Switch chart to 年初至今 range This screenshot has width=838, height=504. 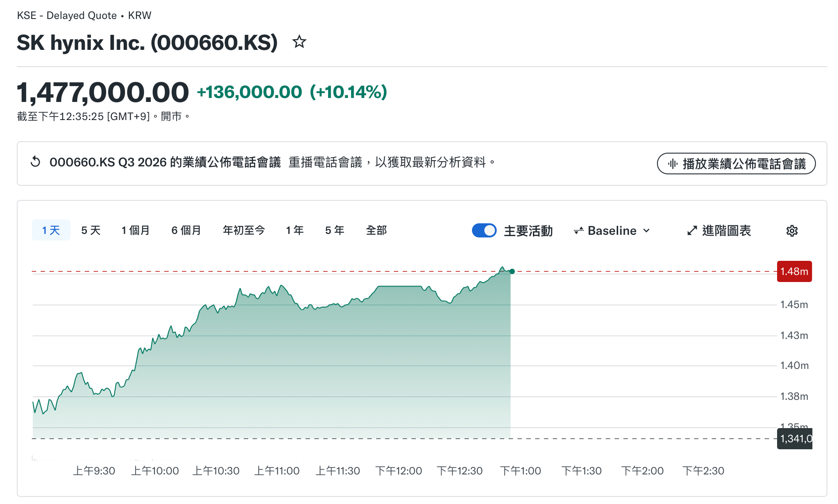[244, 230]
